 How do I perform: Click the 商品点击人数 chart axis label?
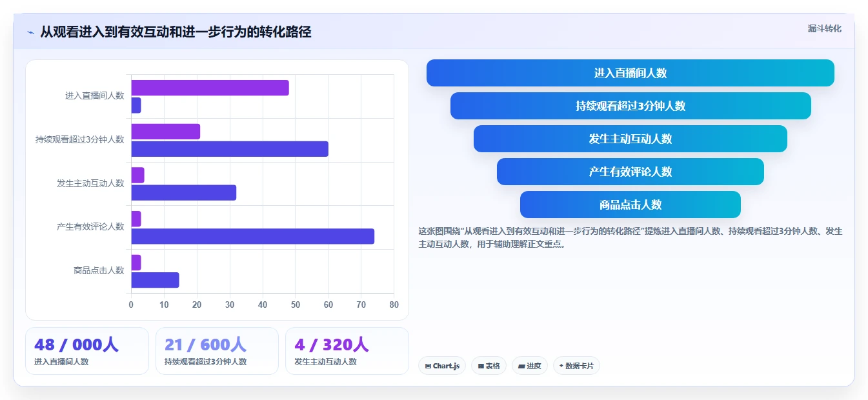point(99,270)
